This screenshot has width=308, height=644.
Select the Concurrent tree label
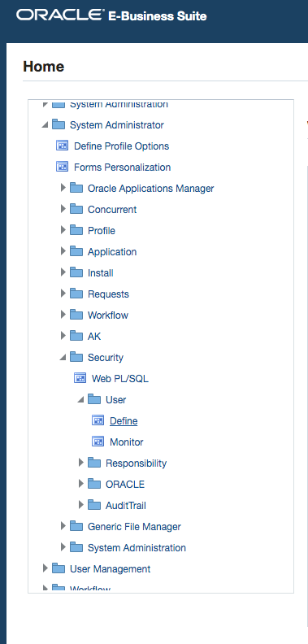point(112,210)
